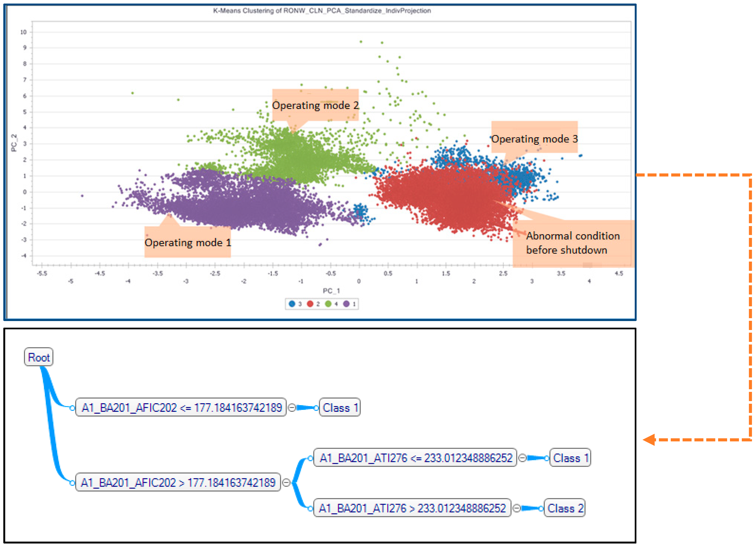This screenshot has height=548, width=756.
Task: Toggle green cluster 4 legend marker
Action: [328, 304]
